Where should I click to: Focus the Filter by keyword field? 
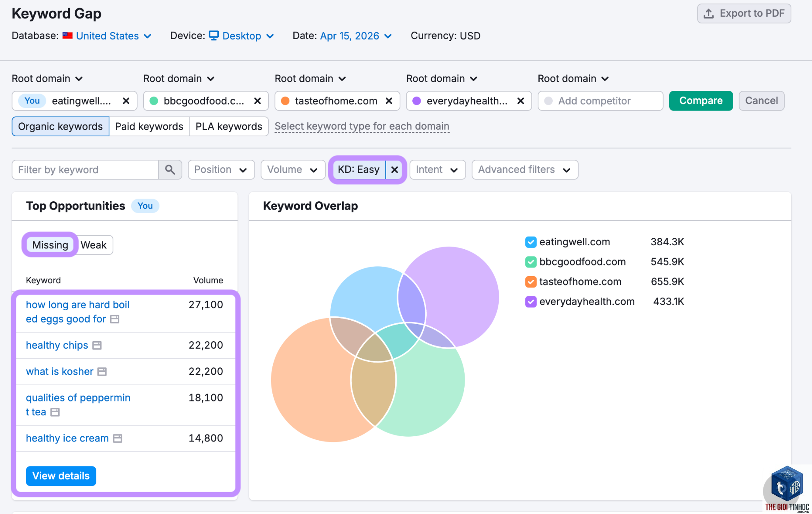[85, 170]
